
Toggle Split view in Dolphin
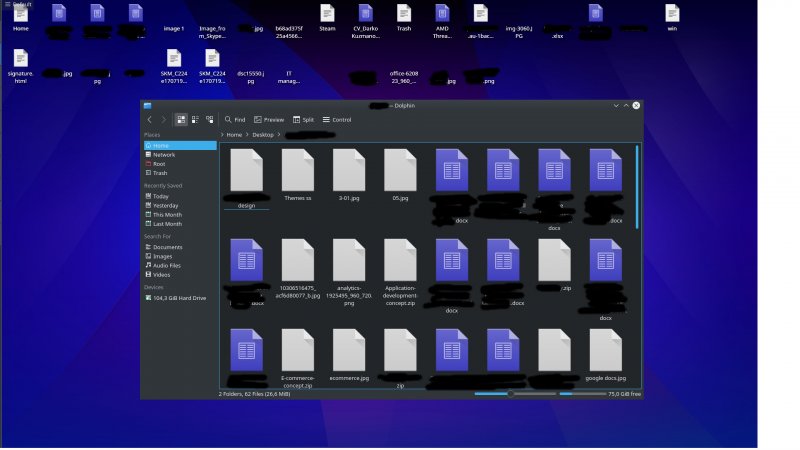(x=303, y=120)
